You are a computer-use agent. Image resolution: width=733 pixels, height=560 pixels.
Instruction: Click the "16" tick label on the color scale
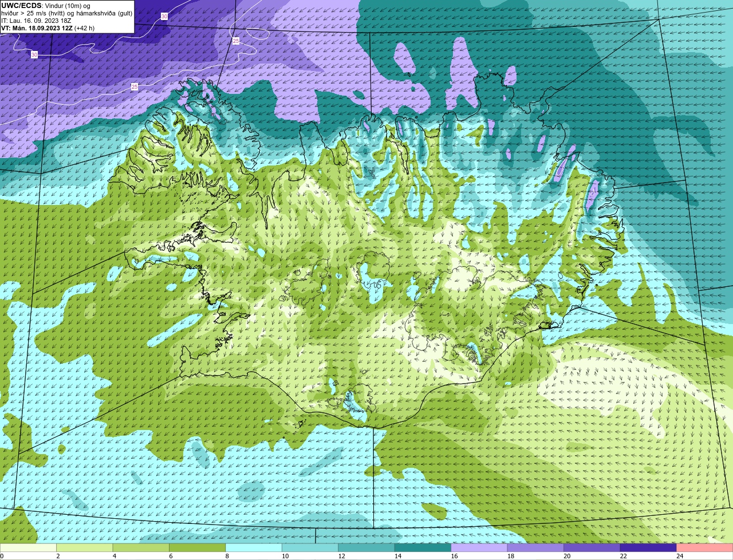[455, 556]
